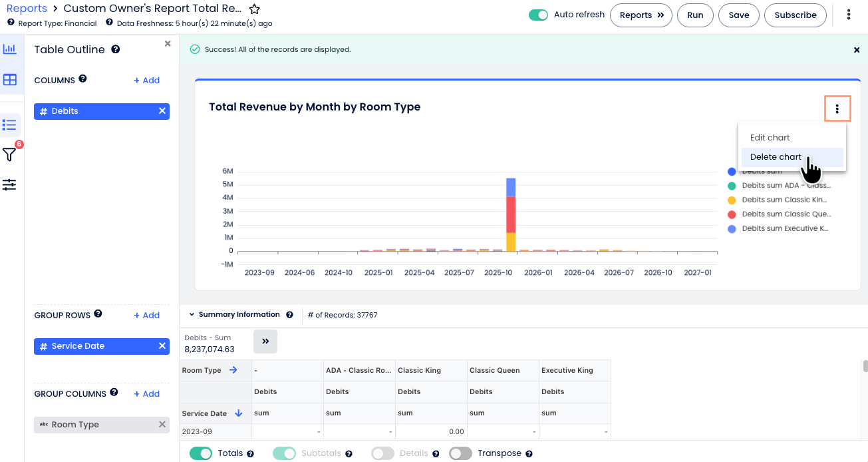Open the filter icon with badge
868x462 pixels.
9,154
